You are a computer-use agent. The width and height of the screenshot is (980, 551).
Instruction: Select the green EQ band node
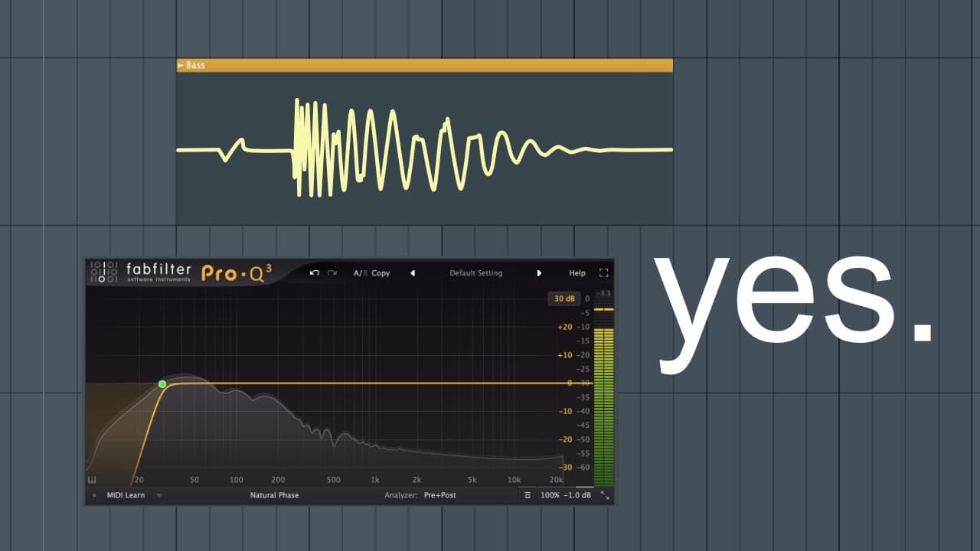(x=162, y=384)
